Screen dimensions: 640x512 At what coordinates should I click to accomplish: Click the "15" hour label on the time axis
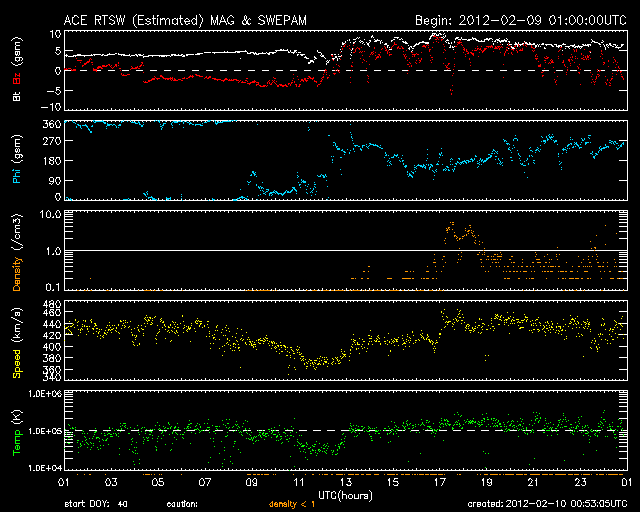pyautogui.click(x=393, y=483)
